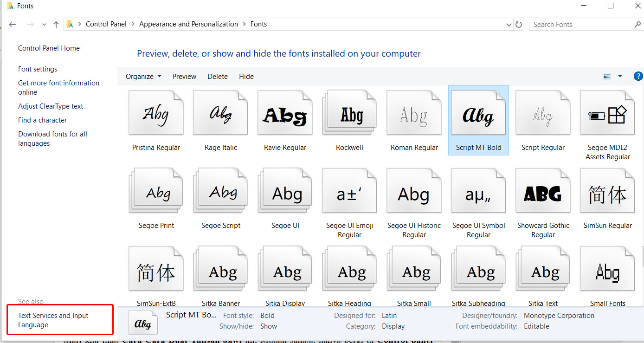Select the Rockwell font family icon
644x343 pixels.
tap(349, 113)
